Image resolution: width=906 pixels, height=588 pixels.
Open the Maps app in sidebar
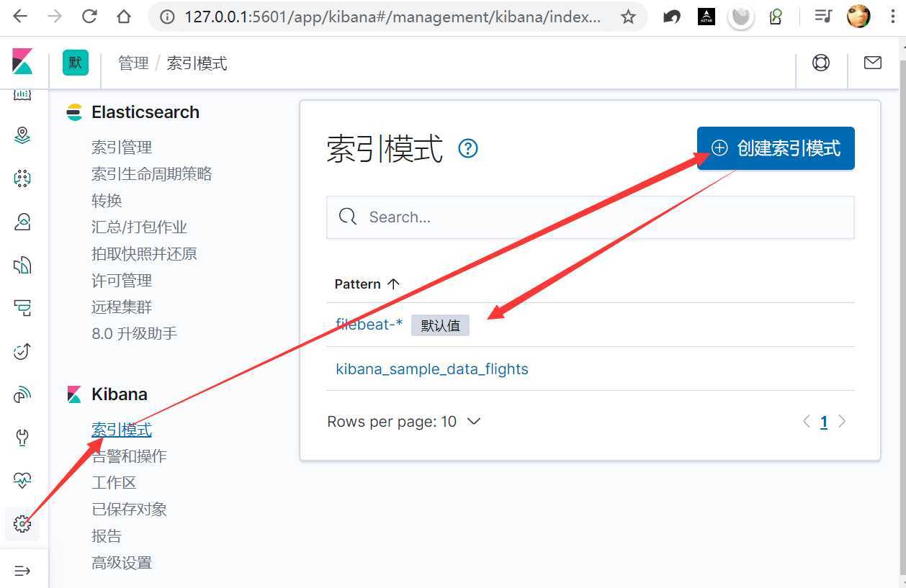pyautogui.click(x=22, y=135)
